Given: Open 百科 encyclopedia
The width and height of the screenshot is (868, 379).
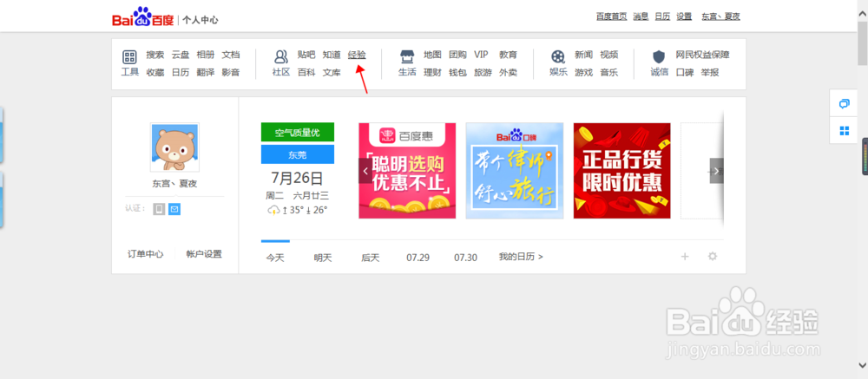Looking at the screenshot, I should click(x=306, y=73).
